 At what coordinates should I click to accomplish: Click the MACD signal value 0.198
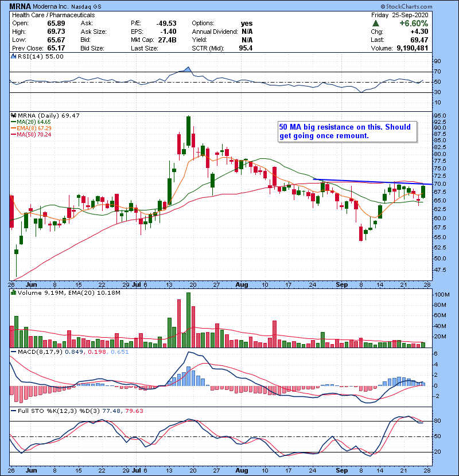[97, 352]
